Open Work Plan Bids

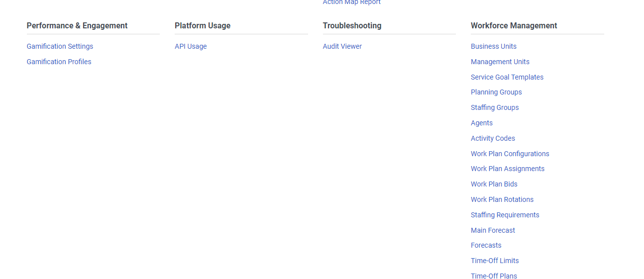494,184
